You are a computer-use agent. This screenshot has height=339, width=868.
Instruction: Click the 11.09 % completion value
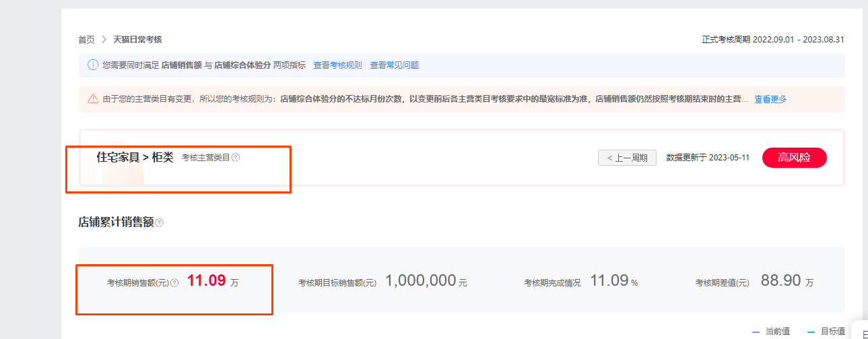click(x=613, y=282)
